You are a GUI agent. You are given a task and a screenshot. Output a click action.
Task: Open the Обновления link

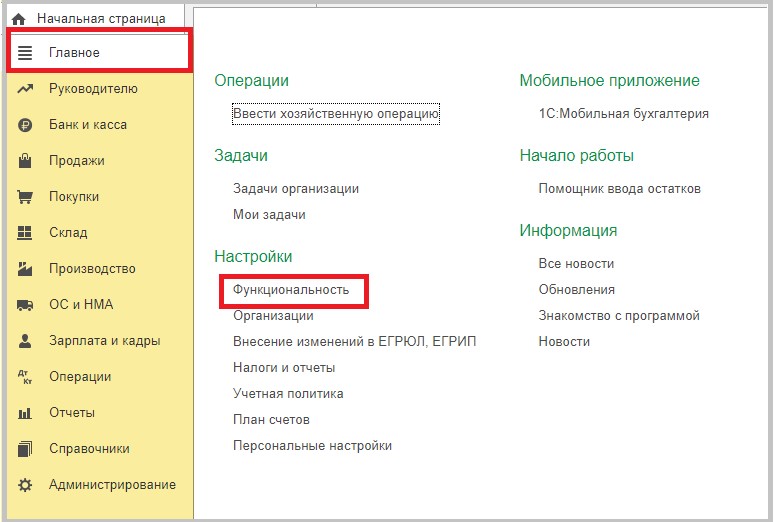pyautogui.click(x=577, y=290)
